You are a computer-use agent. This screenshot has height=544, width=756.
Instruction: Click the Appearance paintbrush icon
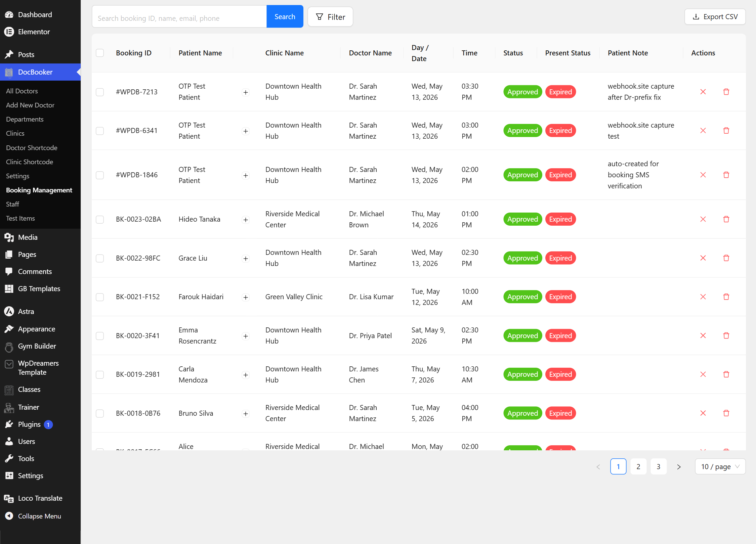[x=9, y=329]
